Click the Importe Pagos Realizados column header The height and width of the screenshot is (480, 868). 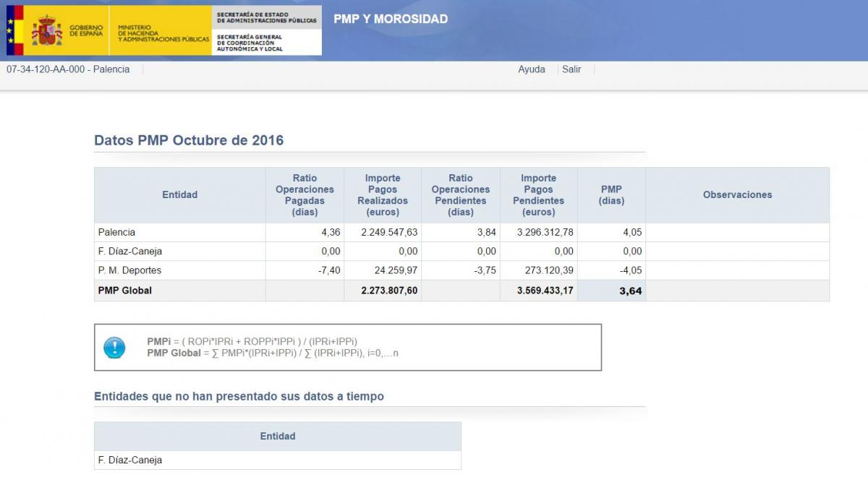[383, 194]
